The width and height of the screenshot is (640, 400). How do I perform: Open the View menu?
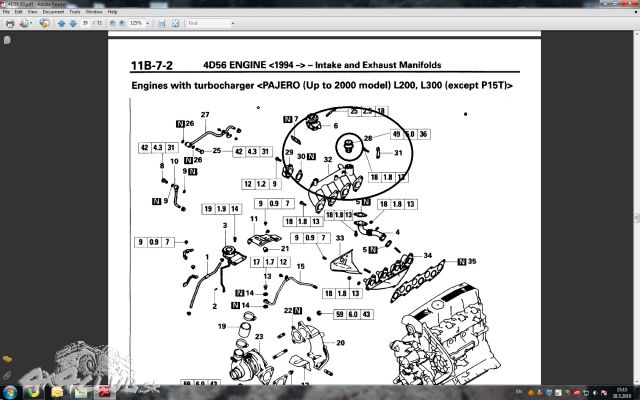click(x=32, y=12)
